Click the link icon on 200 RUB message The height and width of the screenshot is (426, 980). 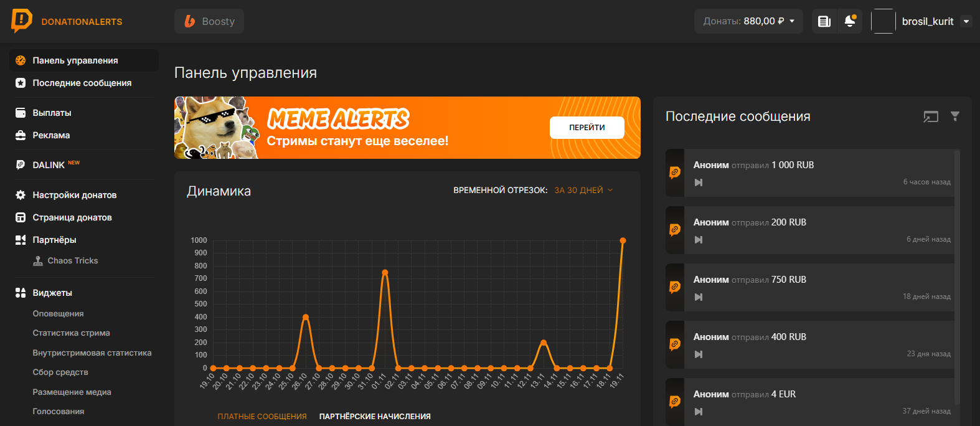675,230
